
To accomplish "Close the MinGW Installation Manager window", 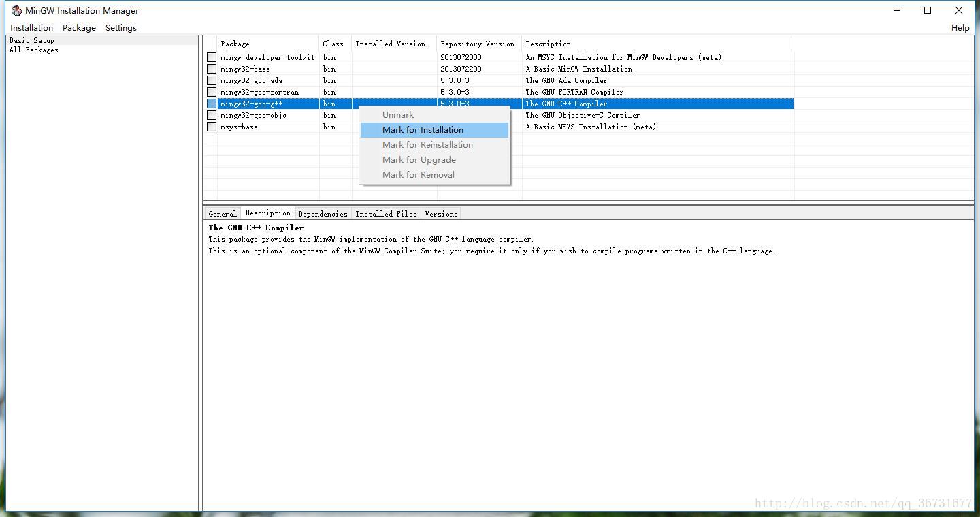I will tap(959, 10).
